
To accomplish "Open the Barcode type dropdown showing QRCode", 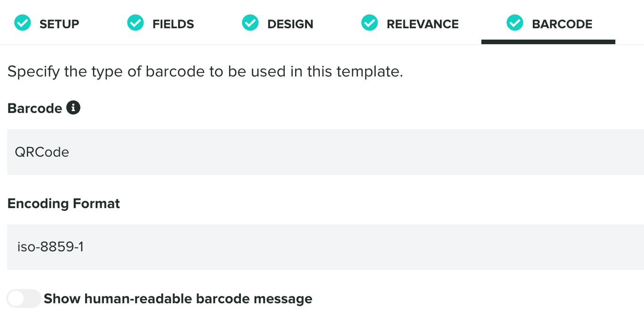I will [x=322, y=152].
